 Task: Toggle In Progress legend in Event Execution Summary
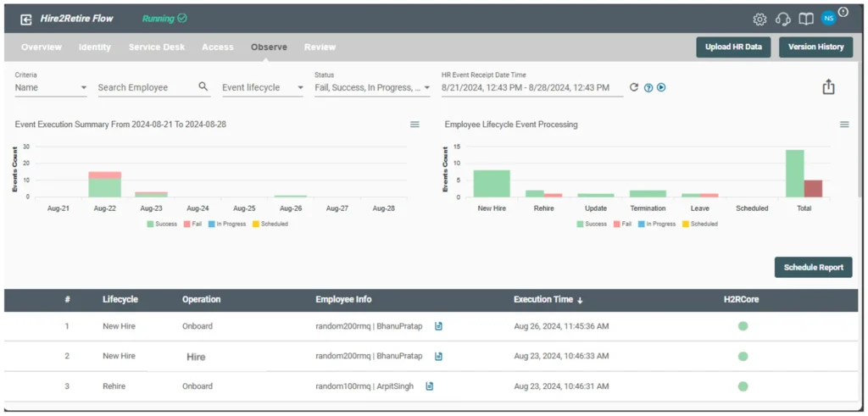coord(227,224)
